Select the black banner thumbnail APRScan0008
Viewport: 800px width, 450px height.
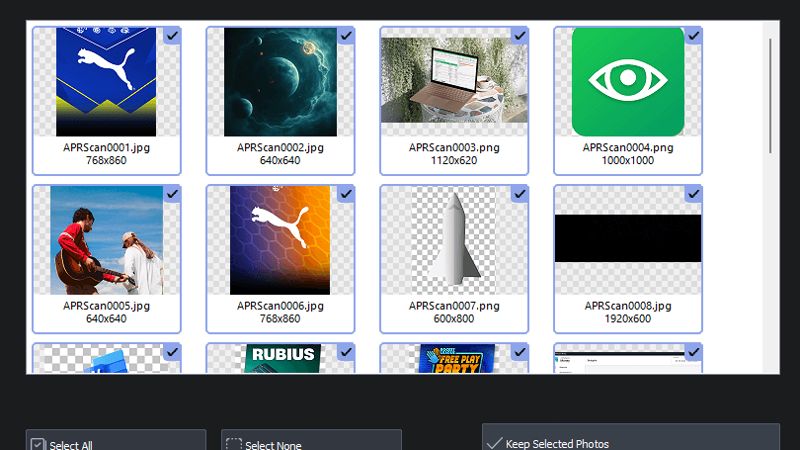(x=628, y=238)
